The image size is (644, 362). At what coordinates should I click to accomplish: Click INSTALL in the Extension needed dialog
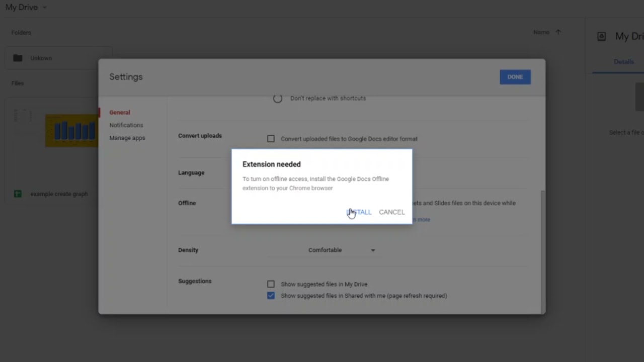(359, 212)
